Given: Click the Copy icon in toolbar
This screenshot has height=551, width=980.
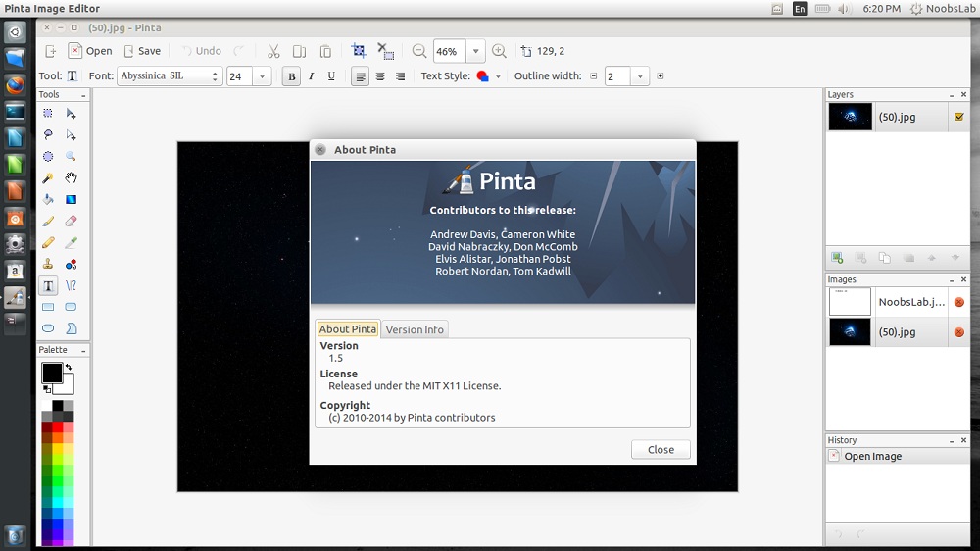Looking at the screenshot, I should click(299, 51).
